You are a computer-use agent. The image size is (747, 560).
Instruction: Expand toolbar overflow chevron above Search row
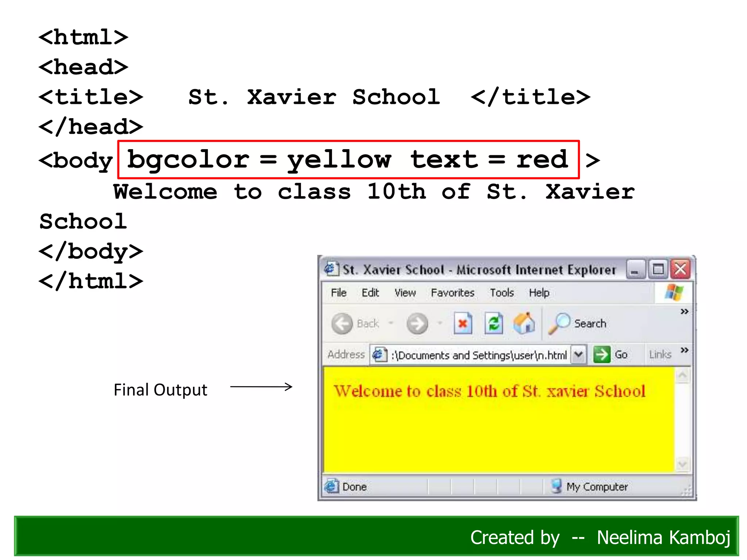tap(684, 311)
